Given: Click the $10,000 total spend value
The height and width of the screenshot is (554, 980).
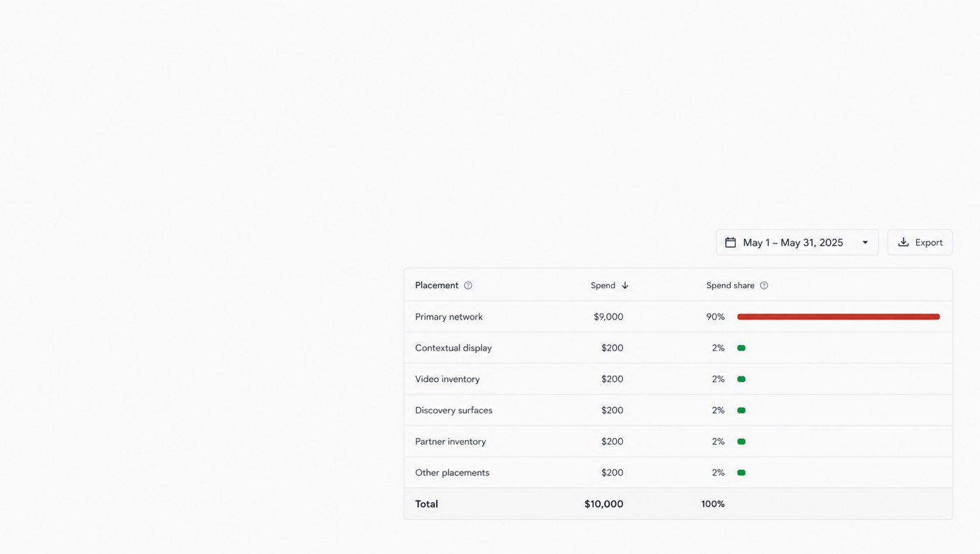Looking at the screenshot, I should (603, 504).
